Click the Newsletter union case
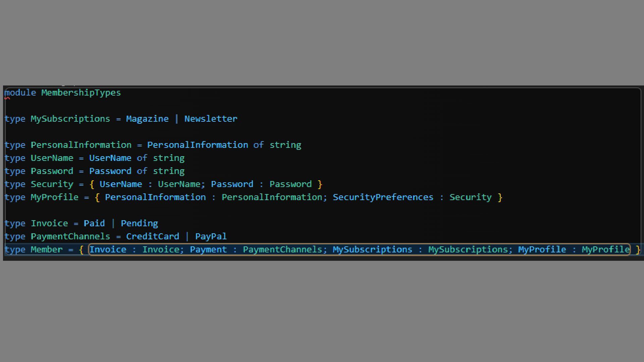Image resolution: width=644 pixels, height=362 pixels. (x=211, y=119)
